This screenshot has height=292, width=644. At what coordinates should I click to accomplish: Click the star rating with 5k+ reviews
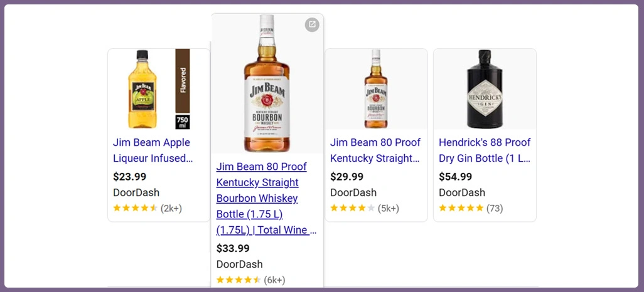(353, 208)
